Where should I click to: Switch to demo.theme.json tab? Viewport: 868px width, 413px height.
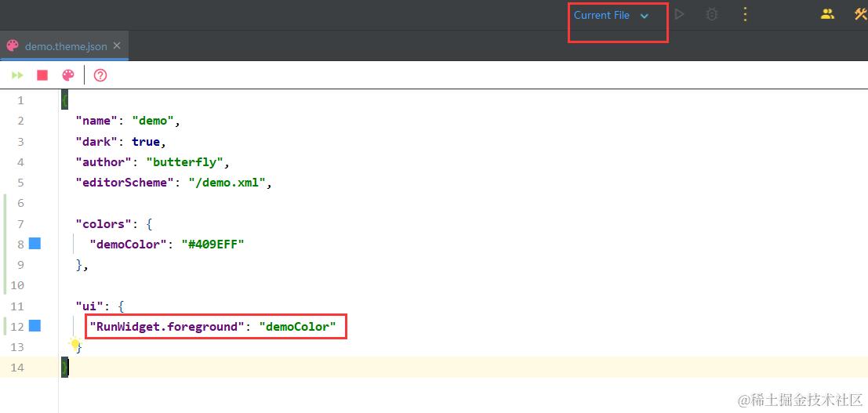[65, 46]
